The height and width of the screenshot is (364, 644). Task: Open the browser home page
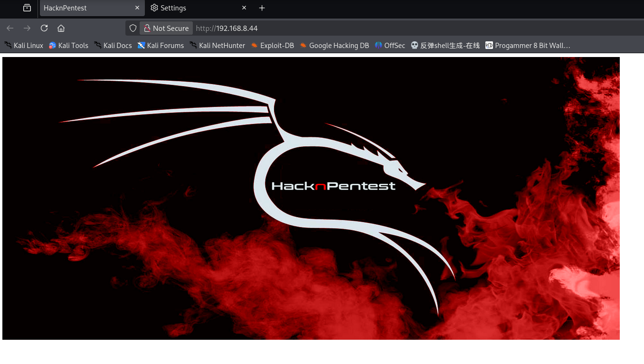pos(61,28)
